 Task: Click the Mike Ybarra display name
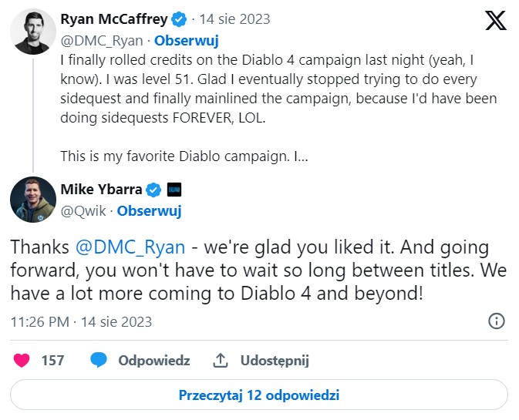pos(102,190)
